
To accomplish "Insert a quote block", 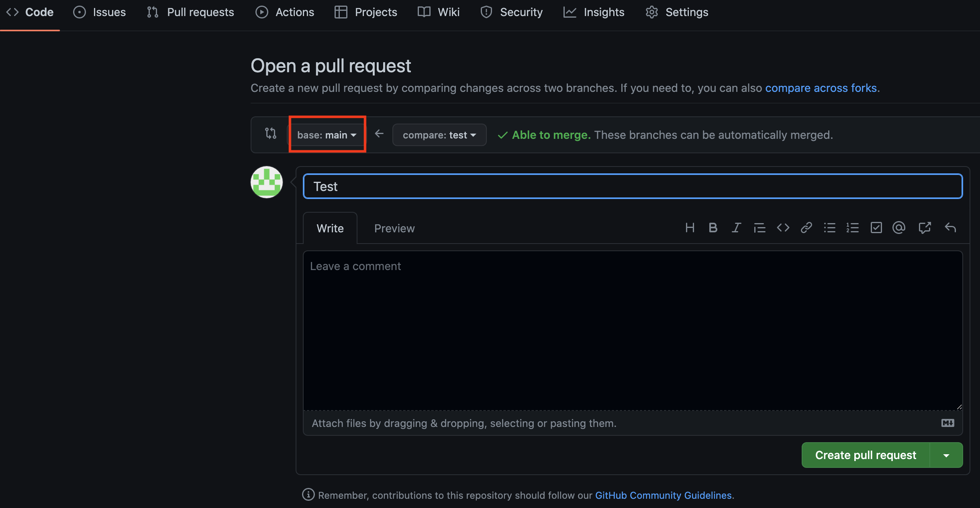I will 759,228.
